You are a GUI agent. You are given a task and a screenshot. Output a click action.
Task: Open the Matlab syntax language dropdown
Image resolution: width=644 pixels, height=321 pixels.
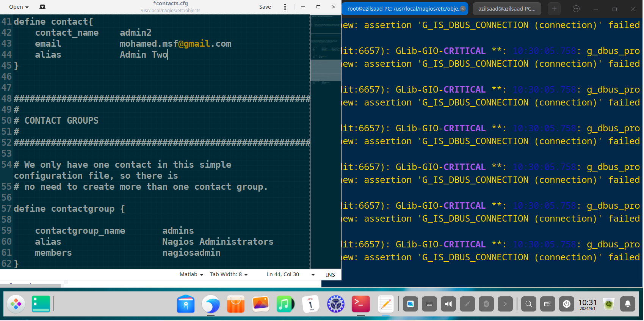(x=191, y=274)
